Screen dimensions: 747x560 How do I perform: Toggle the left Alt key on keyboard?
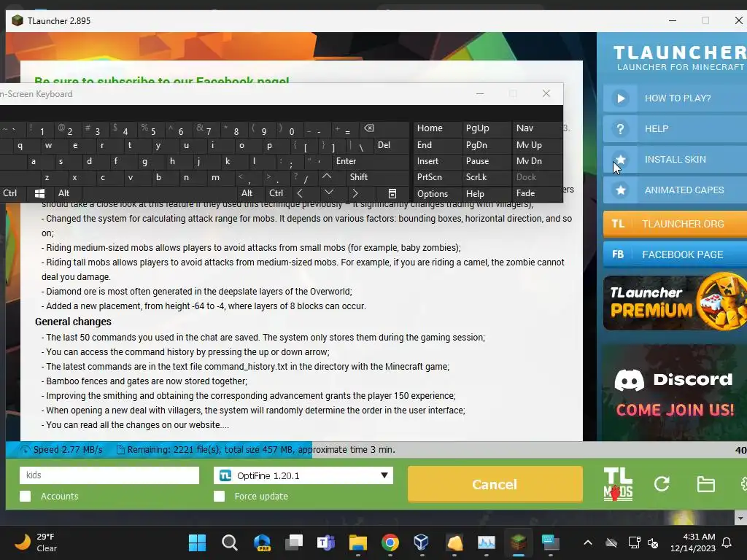(x=64, y=193)
